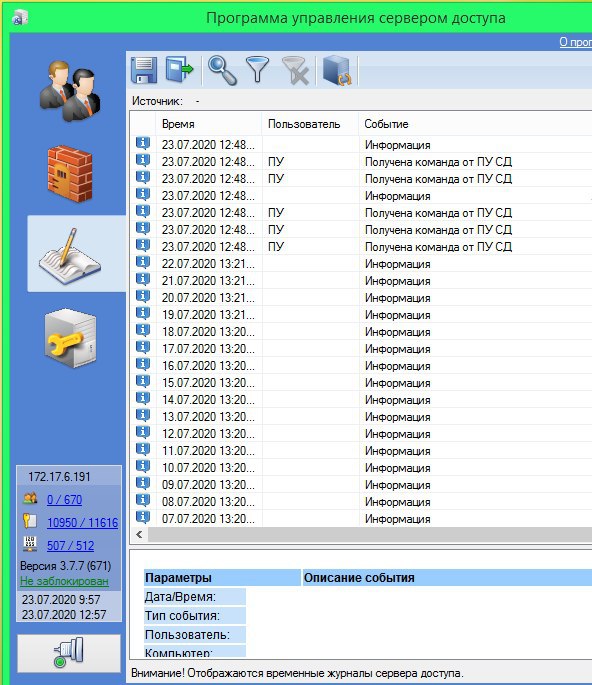Click the server address "172.17.6.191"
The width and height of the screenshot is (592, 685).
[59, 477]
